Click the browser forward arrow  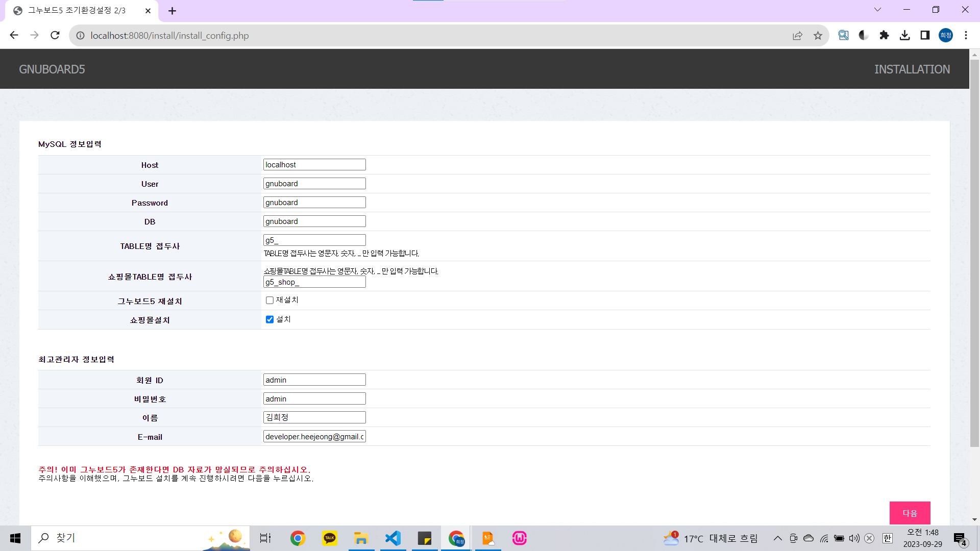coord(34,35)
